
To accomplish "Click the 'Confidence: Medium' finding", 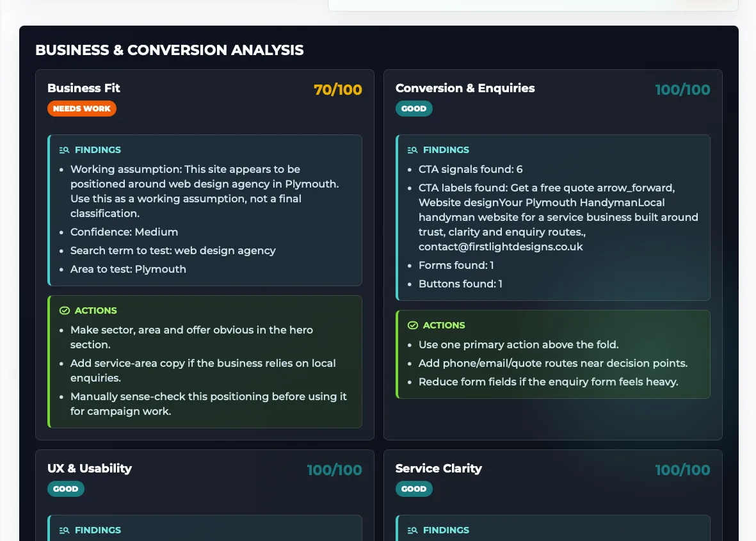I will [124, 232].
